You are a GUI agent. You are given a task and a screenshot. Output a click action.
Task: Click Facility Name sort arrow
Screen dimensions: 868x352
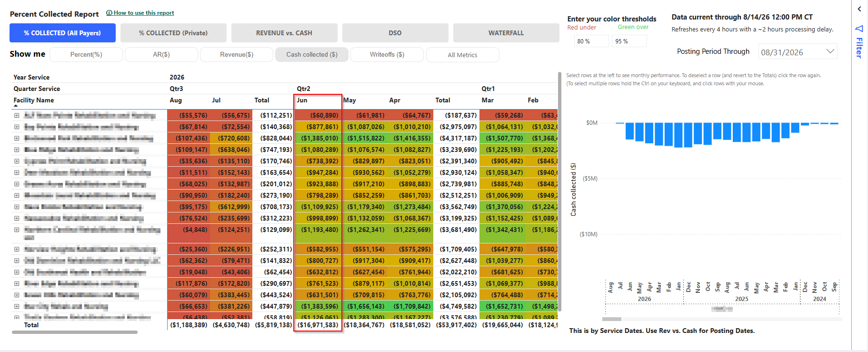pyautogui.click(x=16, y=106)
